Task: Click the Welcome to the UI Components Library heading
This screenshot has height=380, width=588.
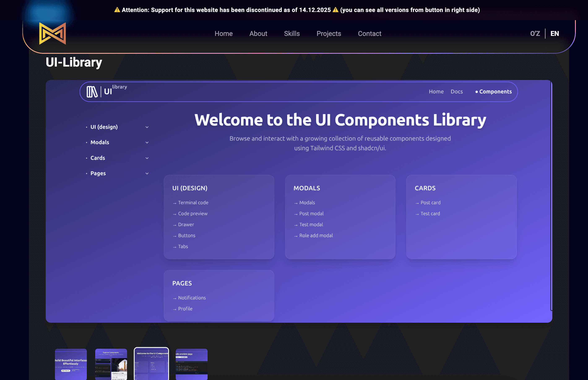Action: pos(340,120)
